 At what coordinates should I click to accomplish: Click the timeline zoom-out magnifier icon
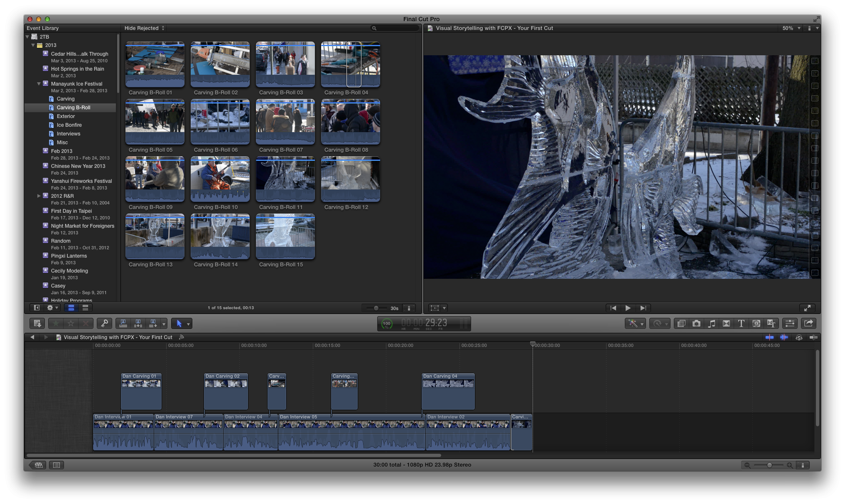[747, 465]
